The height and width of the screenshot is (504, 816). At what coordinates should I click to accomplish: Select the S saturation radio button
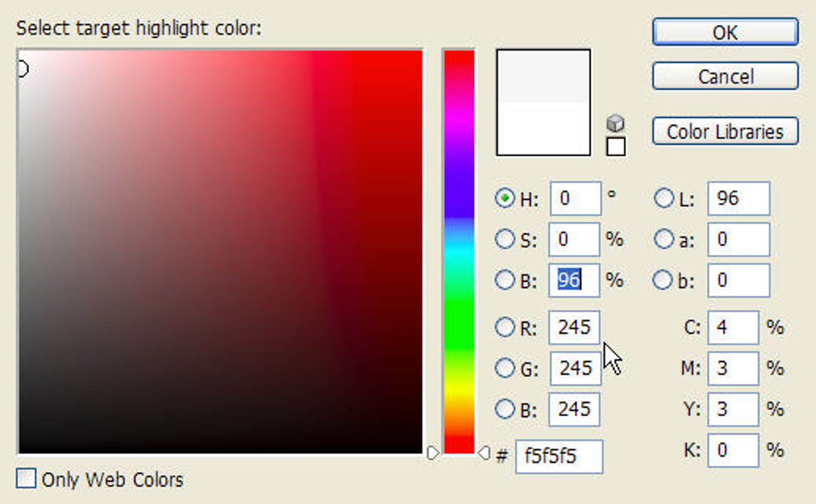tap(505, 239)
